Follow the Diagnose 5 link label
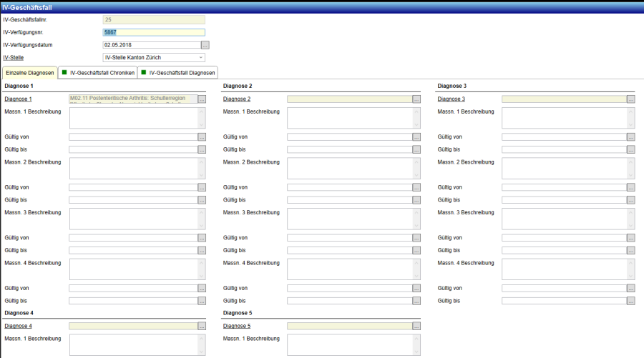 pos(237,326)
